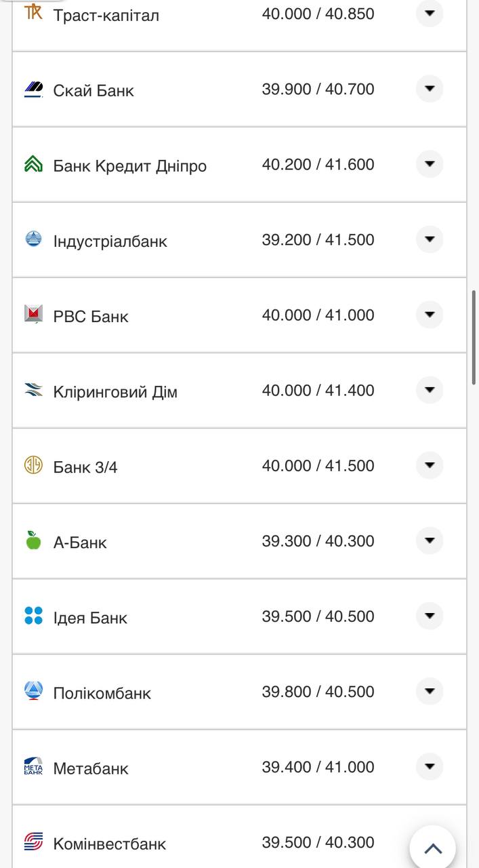Click the Траст-капітал bank logo icon

pyautogui.click(x=33, y=12)
